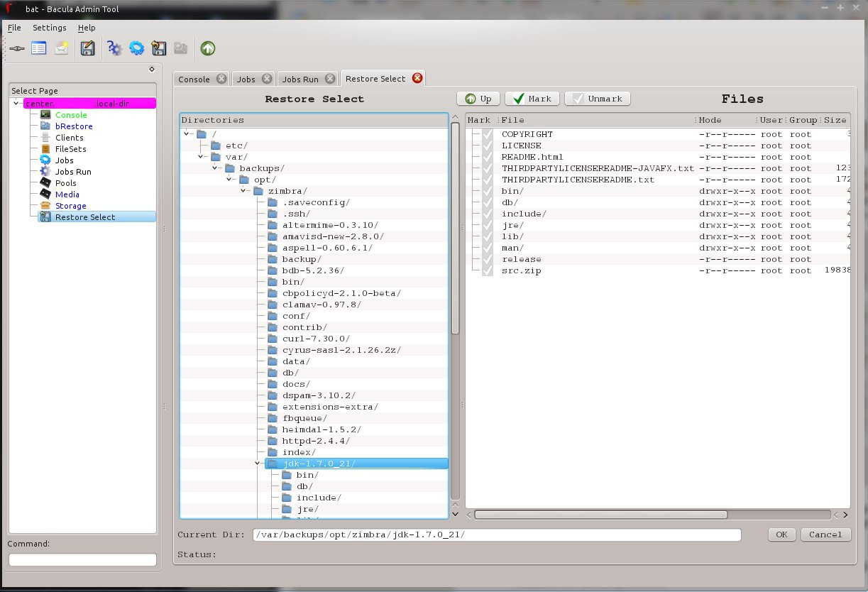
Task: Click the Command input field
Action: (82, 560)
